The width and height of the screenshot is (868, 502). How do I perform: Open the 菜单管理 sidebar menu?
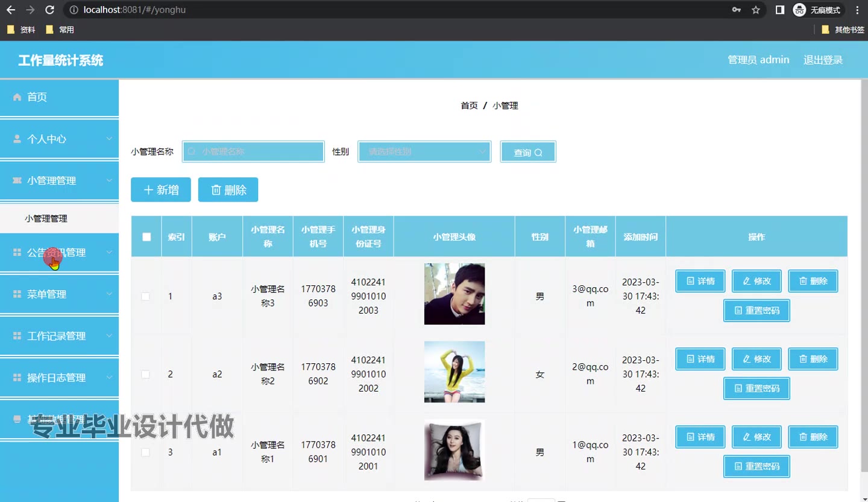tap(59, 294)
